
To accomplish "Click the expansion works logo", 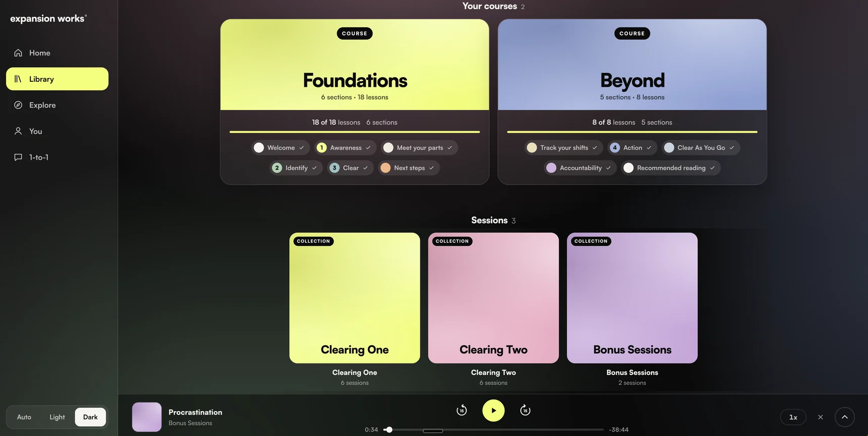I will tap(48, 19).
